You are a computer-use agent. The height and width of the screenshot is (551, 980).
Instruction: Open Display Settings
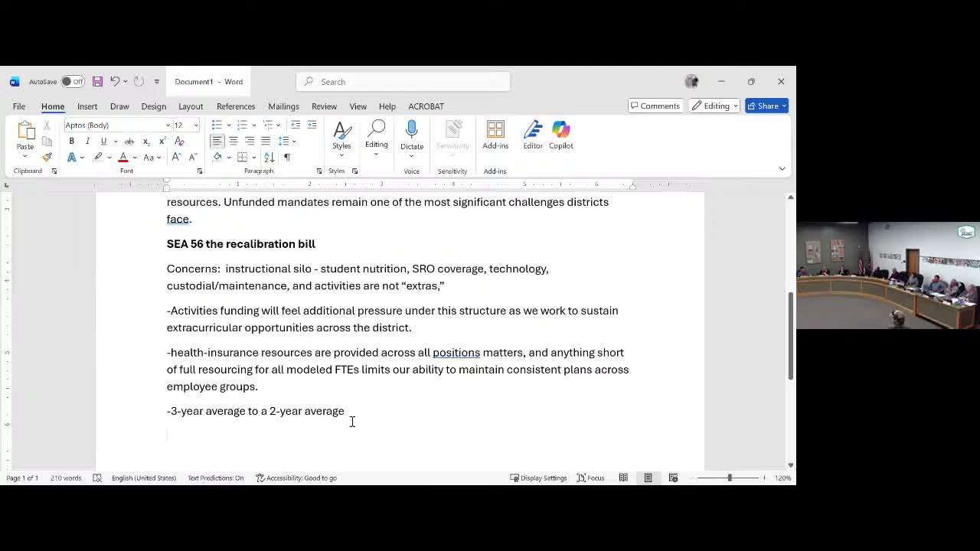tap(540, 478)
